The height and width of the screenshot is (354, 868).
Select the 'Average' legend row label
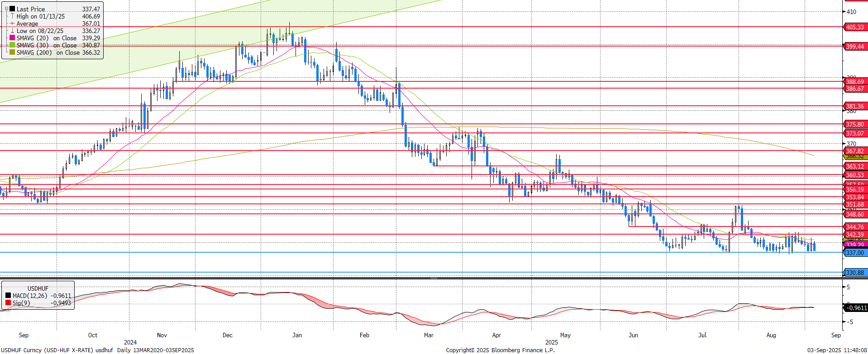point(27,24)
